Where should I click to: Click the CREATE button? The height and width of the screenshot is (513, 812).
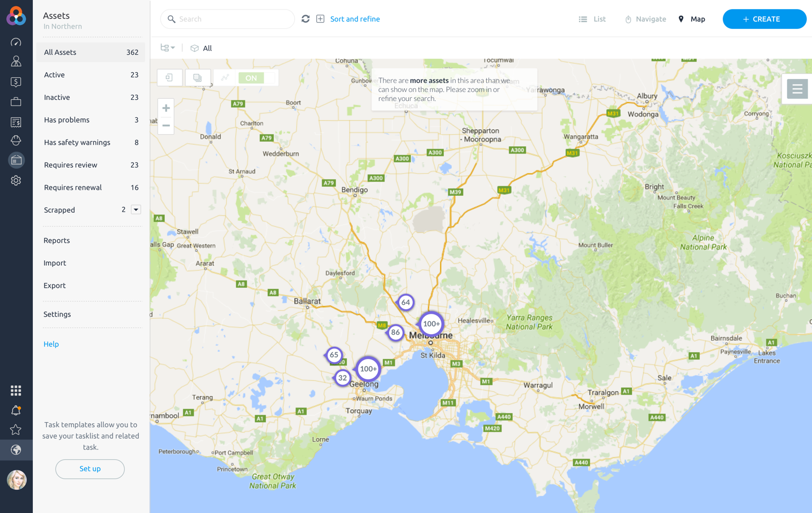coord(764,19)
